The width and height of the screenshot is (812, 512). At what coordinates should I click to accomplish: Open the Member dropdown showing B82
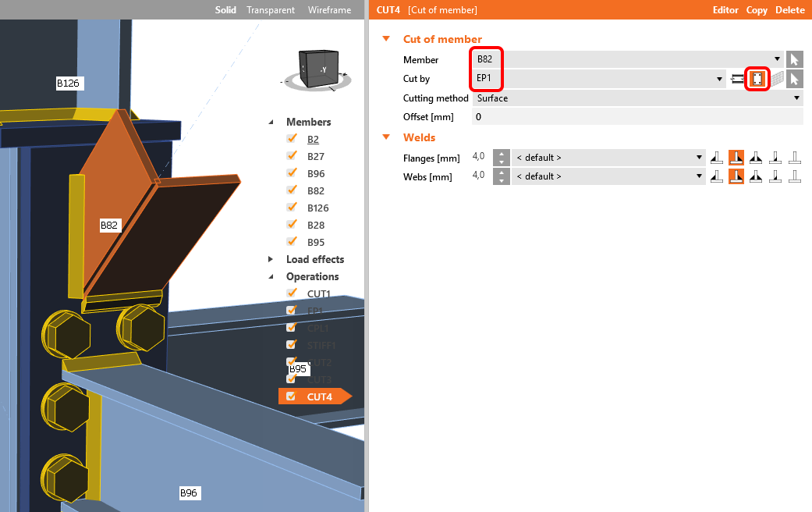coord(628,59)
